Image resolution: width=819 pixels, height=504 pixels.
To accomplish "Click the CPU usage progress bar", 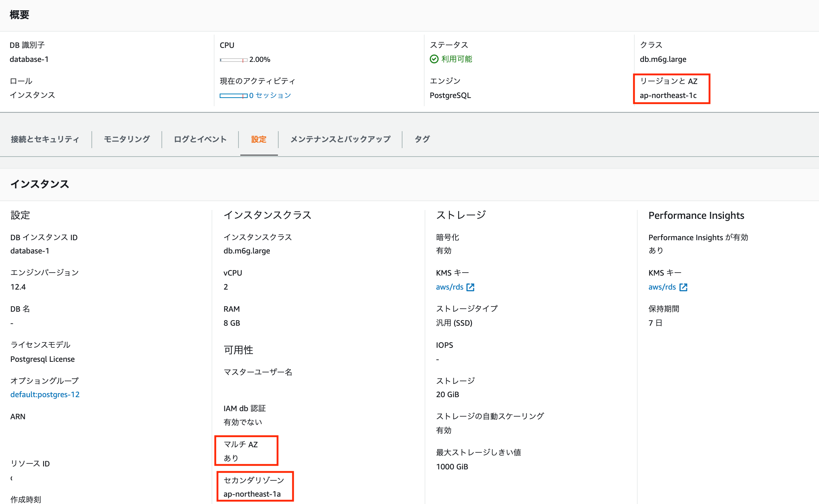I will pyautogui.click(x=233, y=59).
